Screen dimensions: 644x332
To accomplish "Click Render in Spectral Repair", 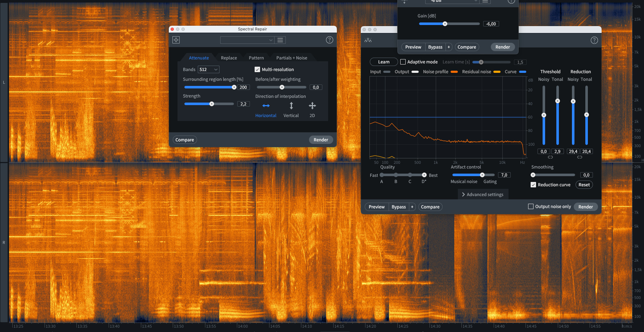I will [x=321, y=140].
